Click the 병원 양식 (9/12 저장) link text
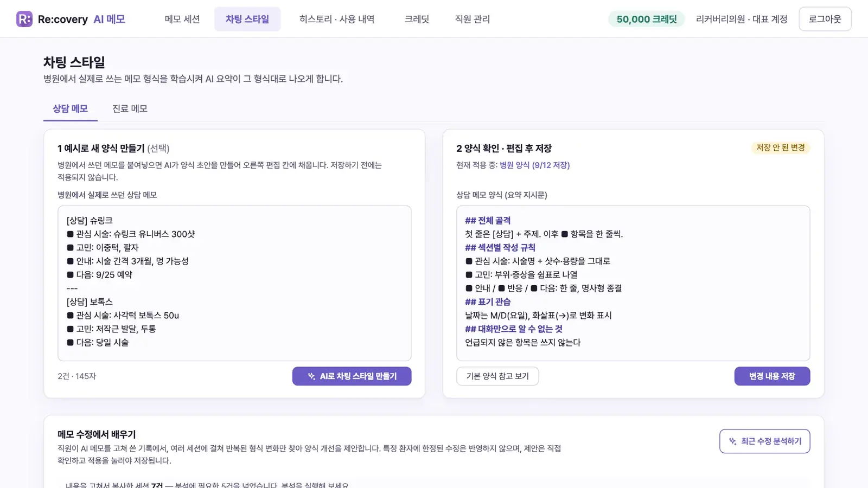The height and width of the screenshot is (488, 868). [x=534, y=165]
